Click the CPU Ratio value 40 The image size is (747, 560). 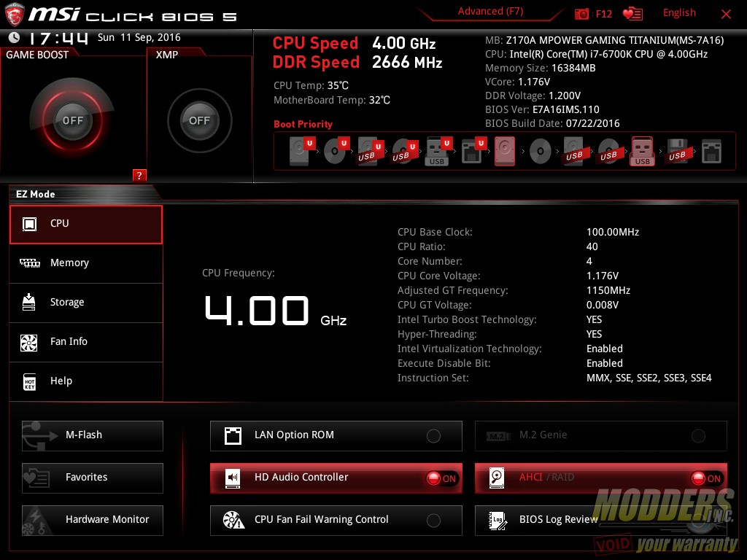(592, 246)
